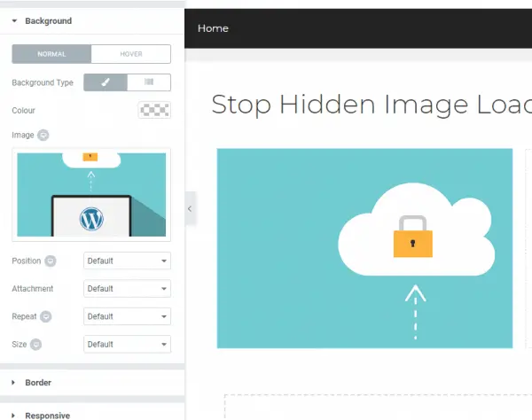Open responsive mode for Repeat
The image size is (532, 420).
46,316
